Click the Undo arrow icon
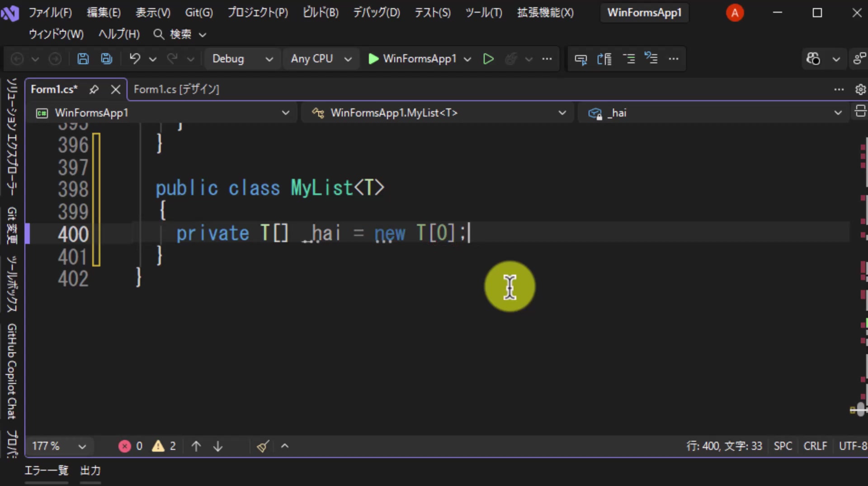This screenshot has height=486, width=868. pos(135,59)
